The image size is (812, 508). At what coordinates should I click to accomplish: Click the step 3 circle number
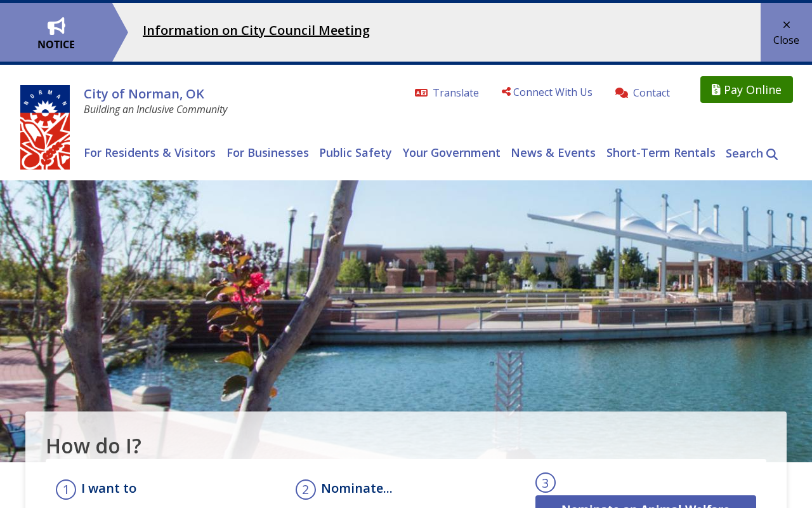click(546, 483)
